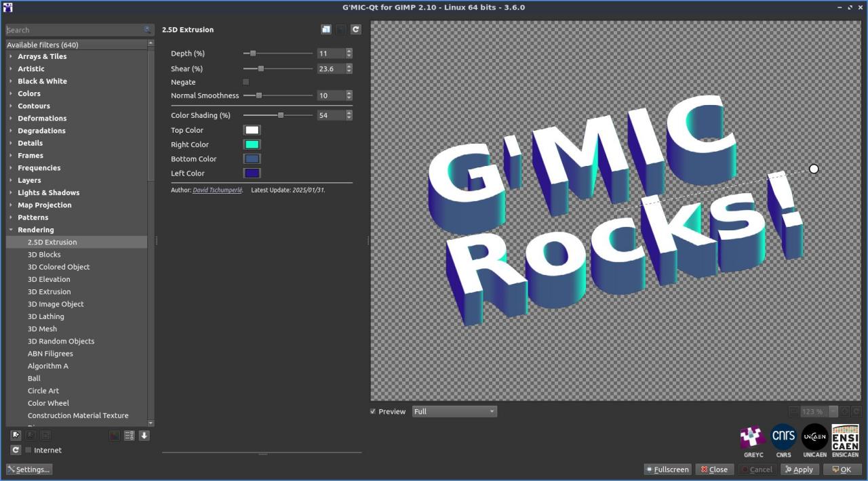Image resolution: width=868 pixels, height=481 pixels.
Task: Click the Shear (%) value field
Action: point(331,68)
